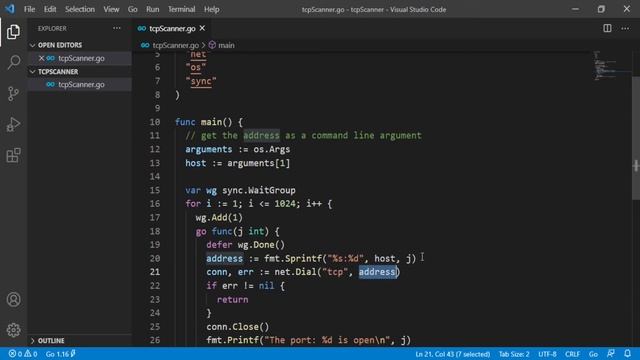Select tcpScanner.go under Open Editors

point(81,58)
